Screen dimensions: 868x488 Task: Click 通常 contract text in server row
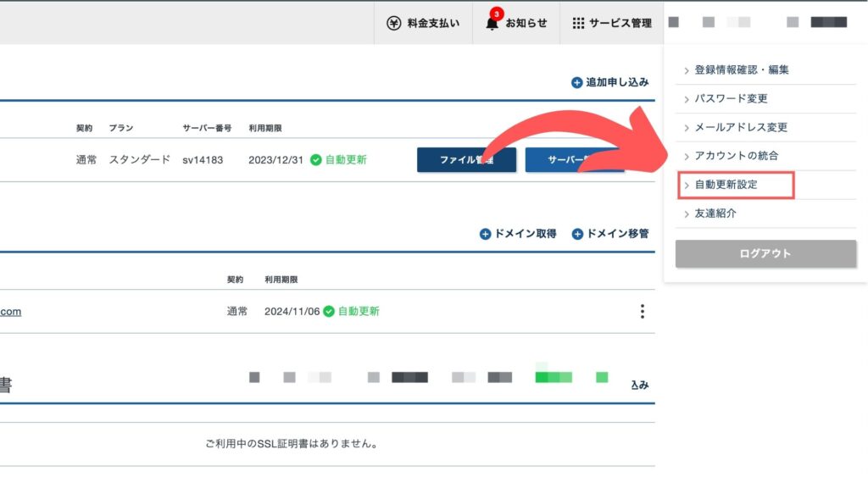click(x=86, y=160)
